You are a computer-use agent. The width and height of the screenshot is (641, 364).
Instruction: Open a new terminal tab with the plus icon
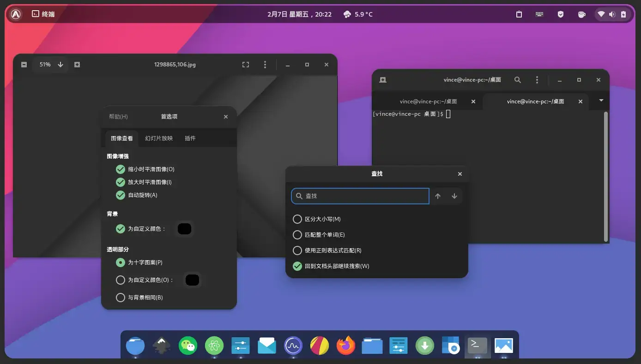click(382, 79)
